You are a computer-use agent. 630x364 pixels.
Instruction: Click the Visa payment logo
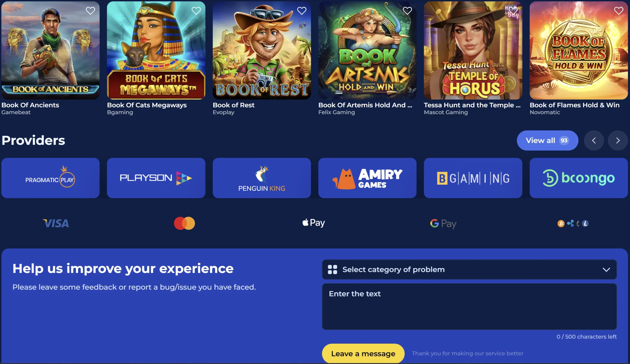click(56, 223)
